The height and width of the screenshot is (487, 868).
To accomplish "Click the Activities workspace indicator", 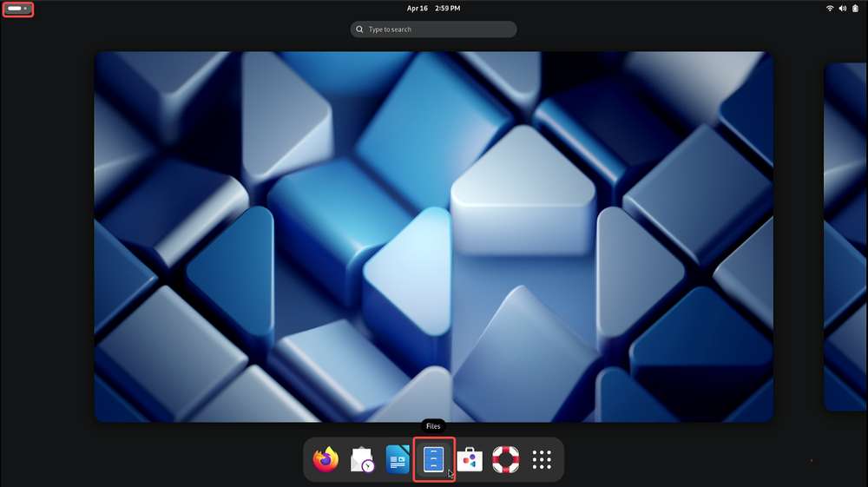I will coord(17,9).
